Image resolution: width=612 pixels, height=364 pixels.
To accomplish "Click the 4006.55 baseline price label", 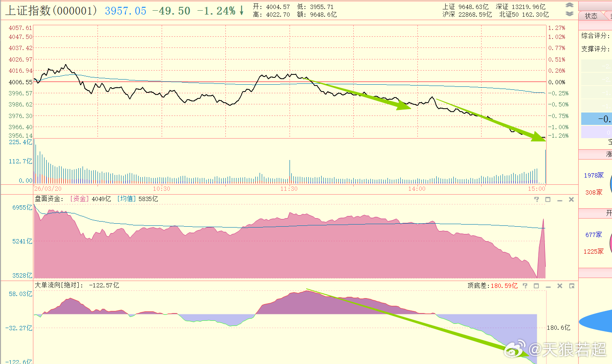I will point(21,82).
